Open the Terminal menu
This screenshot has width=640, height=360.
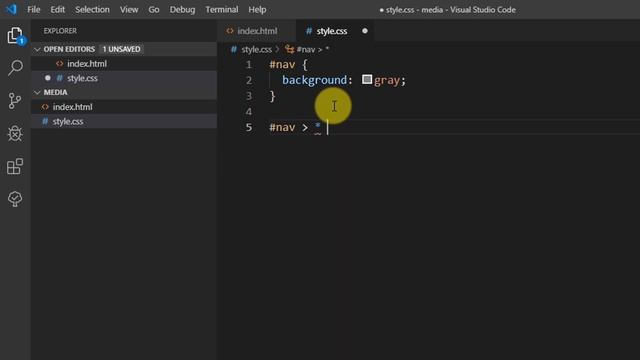pyautogui.click(x=222, y=9)
